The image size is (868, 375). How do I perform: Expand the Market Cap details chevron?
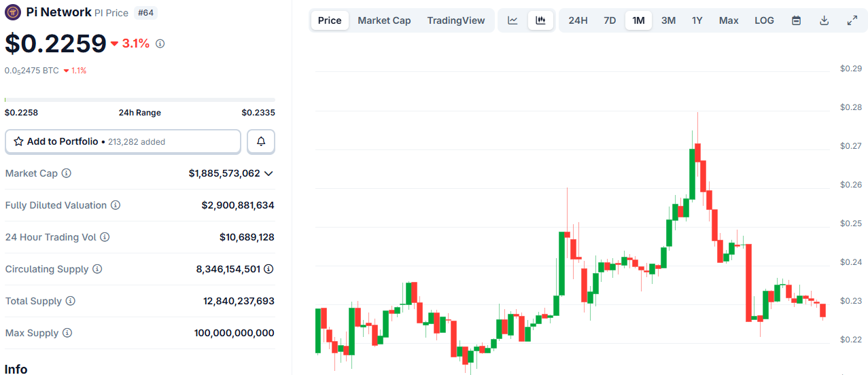tap(268, 173)
